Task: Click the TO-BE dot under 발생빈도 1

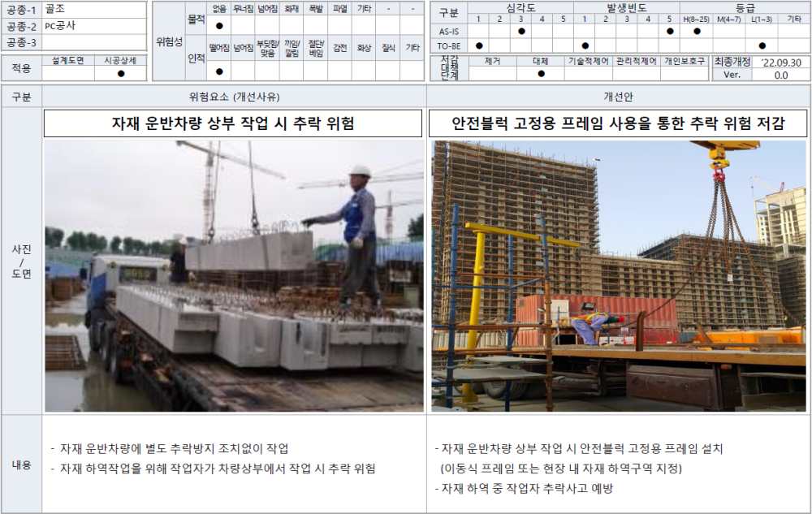Action: (x=585, y=45)
